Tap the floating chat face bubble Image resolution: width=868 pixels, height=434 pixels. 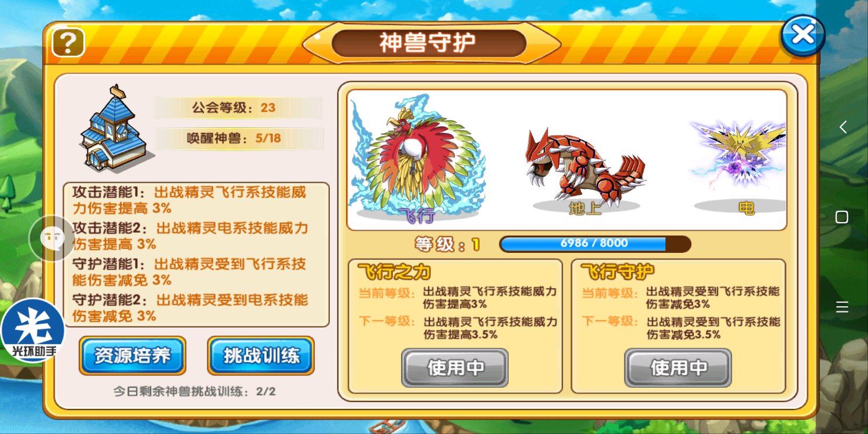(52, 238)
